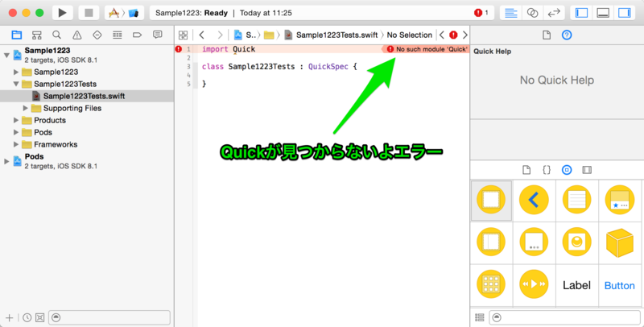Expand the Products folder
This screenshot has height=327, width=644.
pos(15,120)
